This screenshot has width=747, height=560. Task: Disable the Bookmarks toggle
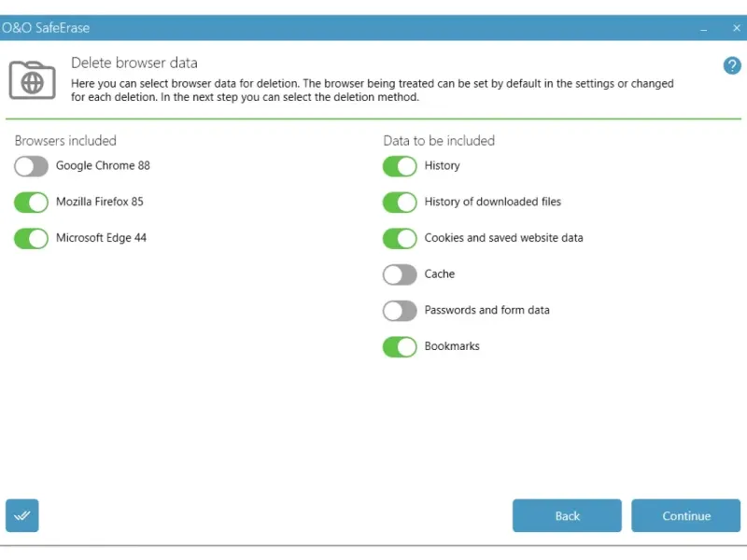(x=400, y=347)
